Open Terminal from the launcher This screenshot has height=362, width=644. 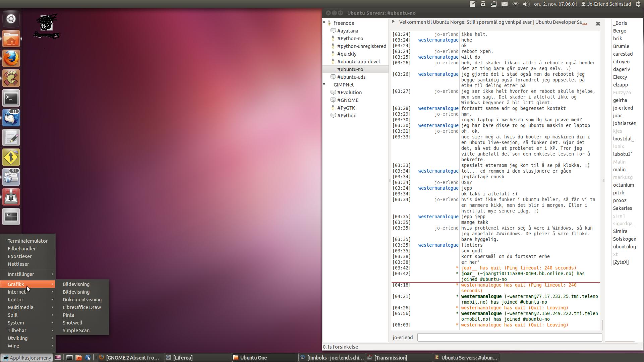pos(11,98)
